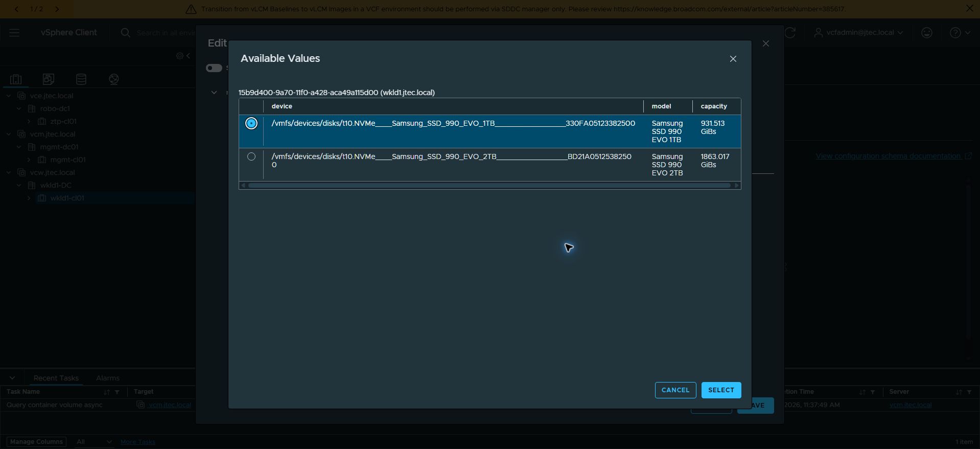Image resolution: width=980 pixels, height=449 pixels.
Task: Click the global refresh icon
Action: (x=790, y=33)
